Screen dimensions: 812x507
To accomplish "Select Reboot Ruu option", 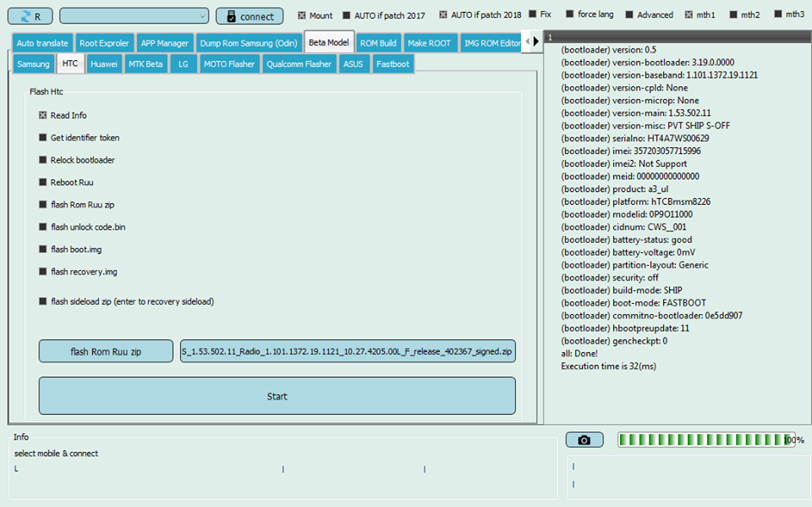I will coord(66,182).
